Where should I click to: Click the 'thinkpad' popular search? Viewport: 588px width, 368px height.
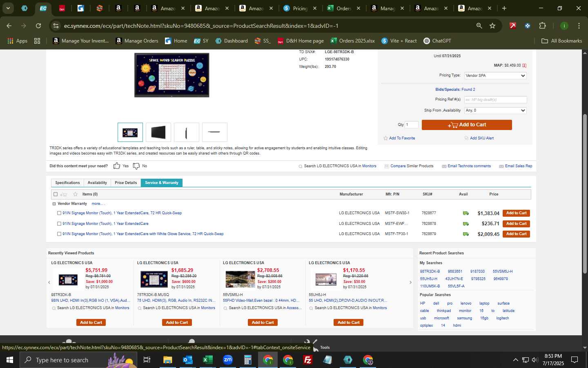[444, 311]
